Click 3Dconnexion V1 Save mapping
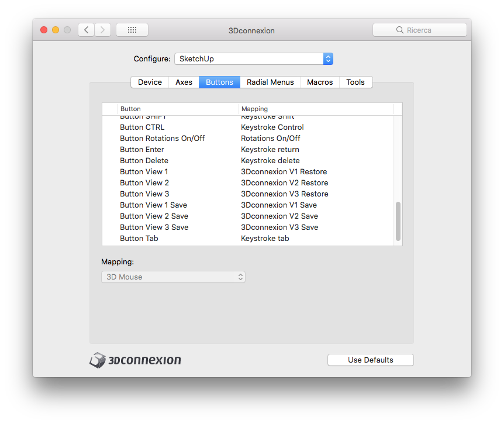The width and height of the screenshot is (504, 424). pos(279,205)
